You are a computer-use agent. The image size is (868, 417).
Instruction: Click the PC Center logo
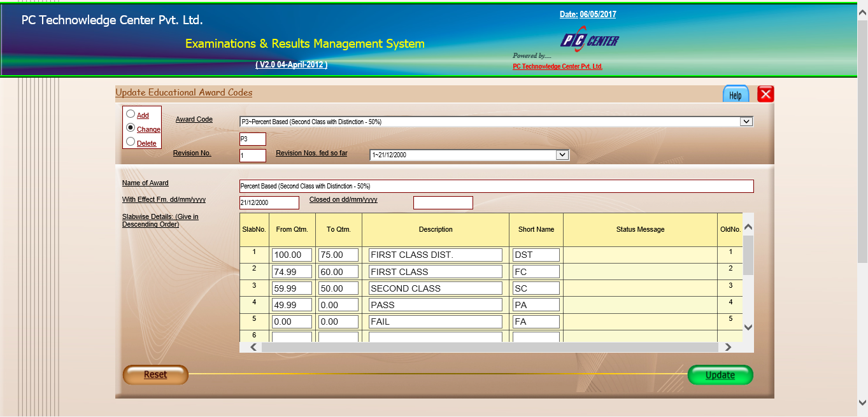(589, 41)
